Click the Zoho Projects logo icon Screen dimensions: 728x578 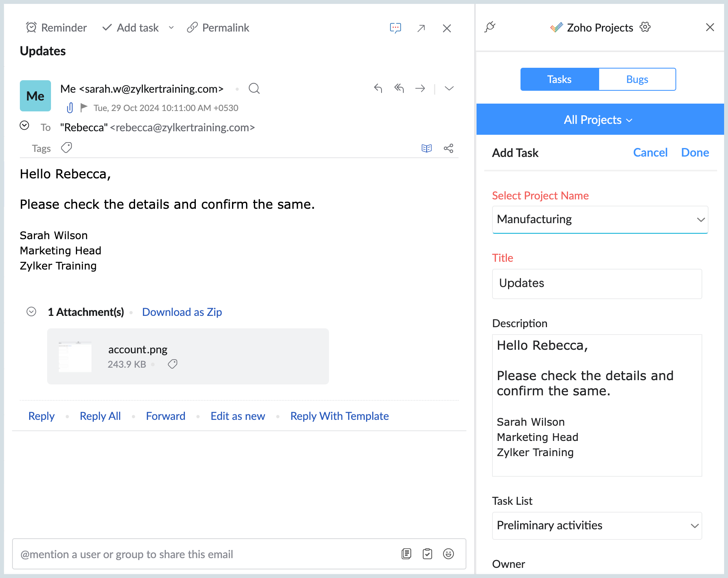[556, 27]
